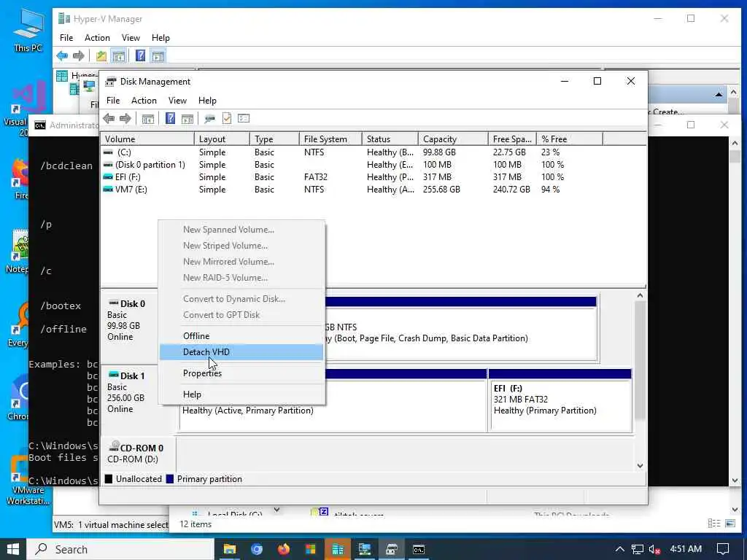Click the Command Prompt window's scroll down arrow
Viewport: 747px width, 560px height.
(735, 481)
